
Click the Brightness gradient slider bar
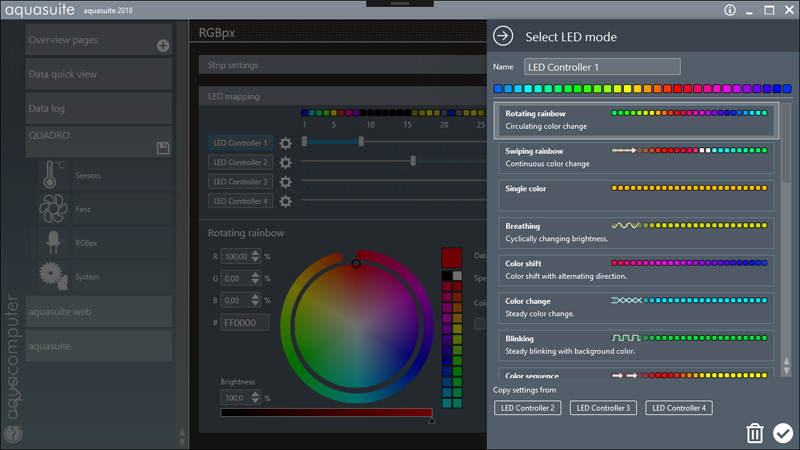coord(326,412)
